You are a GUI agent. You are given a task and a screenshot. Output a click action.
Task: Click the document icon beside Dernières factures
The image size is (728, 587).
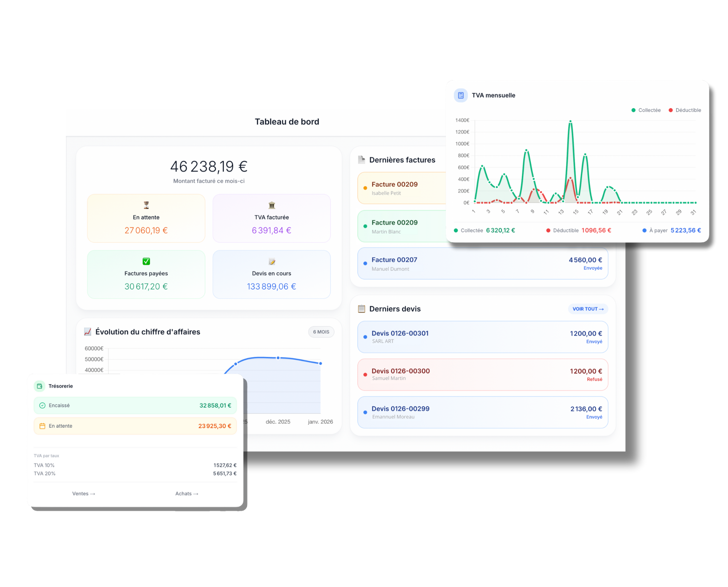pos(362,160)
